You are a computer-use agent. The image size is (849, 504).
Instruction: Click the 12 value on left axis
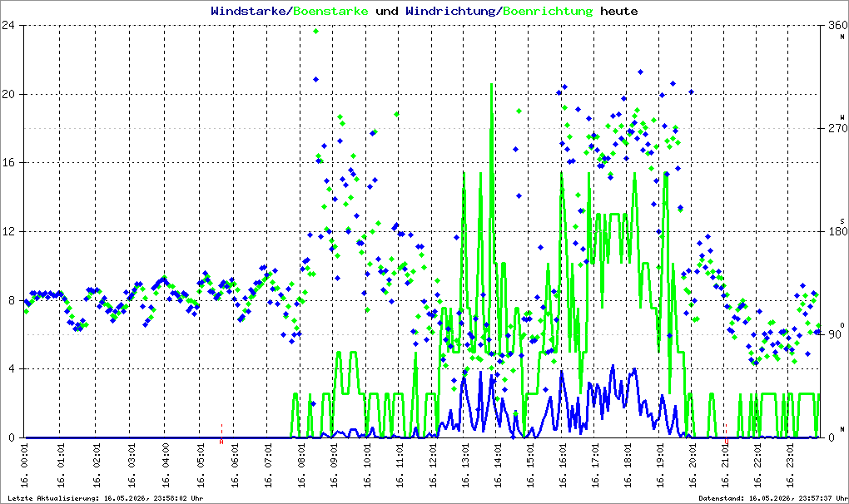point(8,231)
